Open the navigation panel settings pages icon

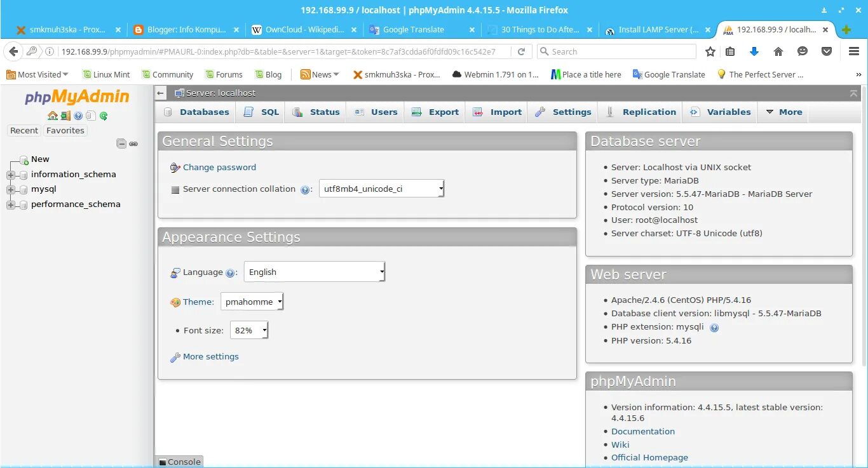[91, 116]
